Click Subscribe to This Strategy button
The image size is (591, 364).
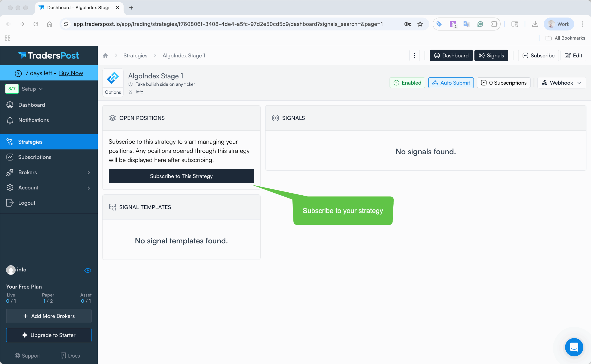click(181, 176)
